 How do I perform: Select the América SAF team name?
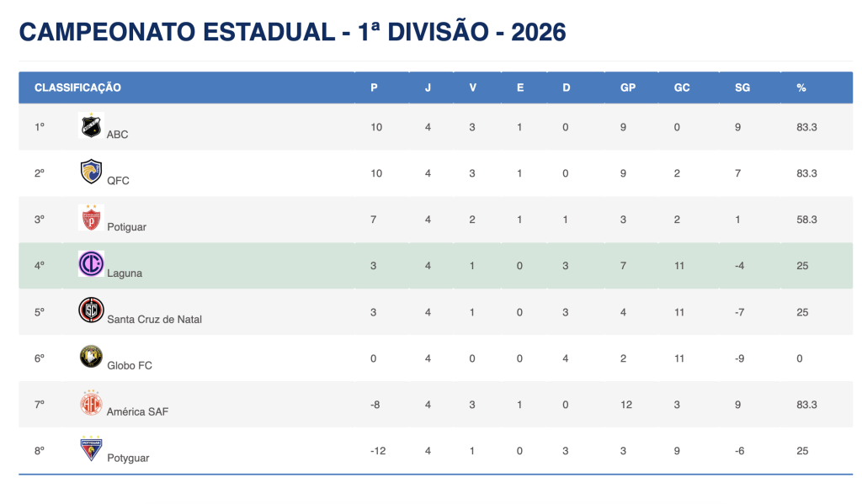pos(137,412)
